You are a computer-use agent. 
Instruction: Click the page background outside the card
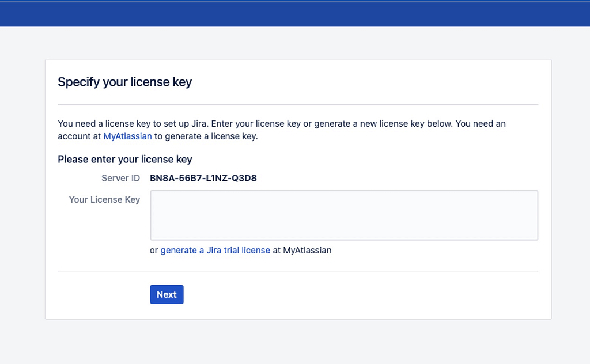coord(295,346)
